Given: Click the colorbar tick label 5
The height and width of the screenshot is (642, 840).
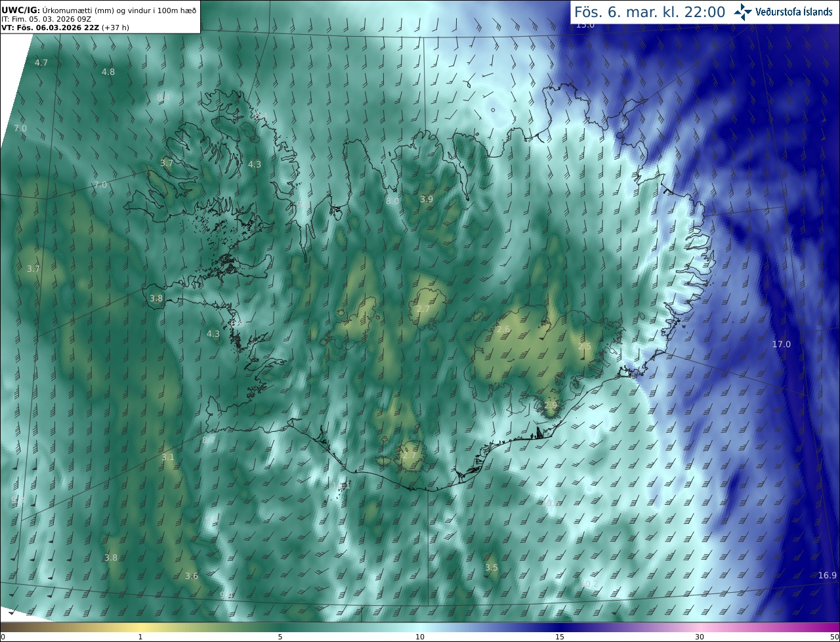Looking at the screenshot, I should coord(280,637).
